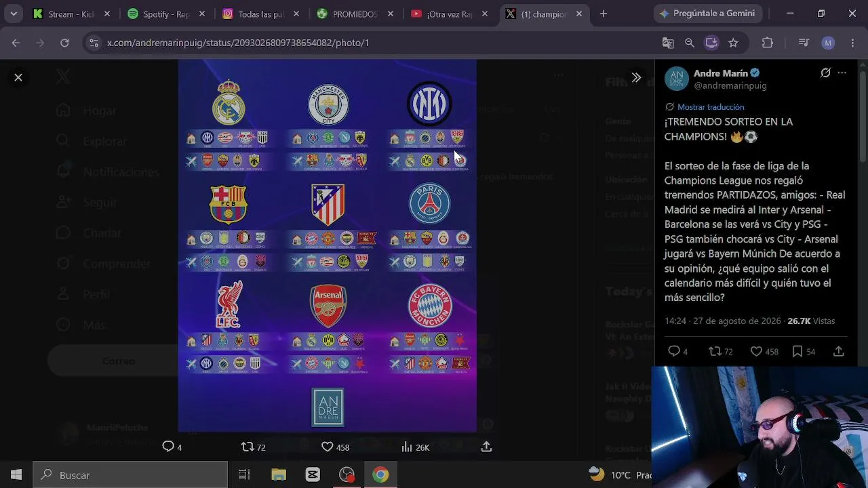The height and width of the screenshot is (488, 868).
Task: Click the Andre Marín display name
Action: (721, 73)
